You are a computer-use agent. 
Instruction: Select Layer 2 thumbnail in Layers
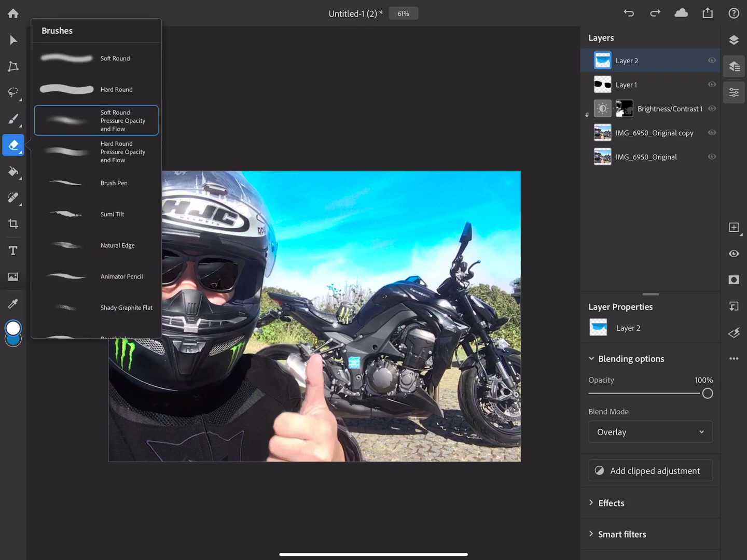(602, 61)
